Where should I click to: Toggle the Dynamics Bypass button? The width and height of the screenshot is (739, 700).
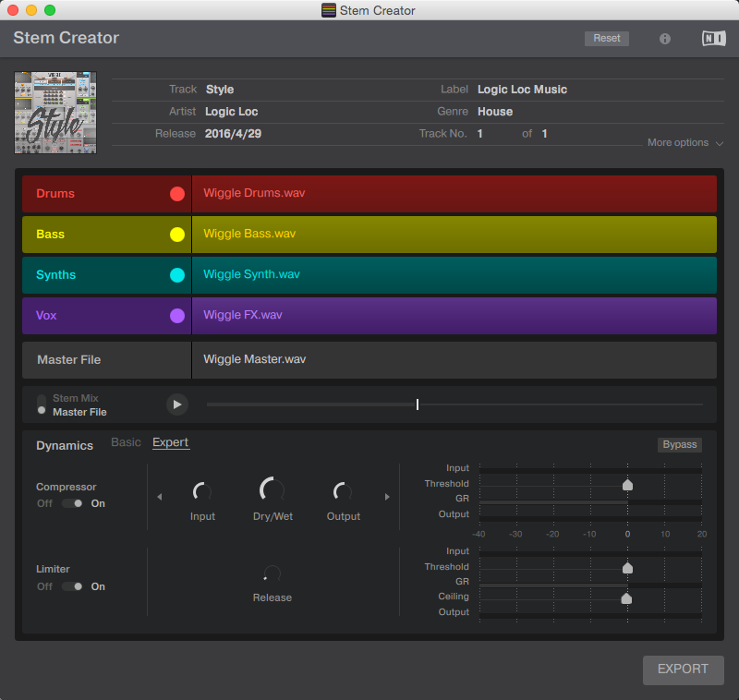point(680,445)
